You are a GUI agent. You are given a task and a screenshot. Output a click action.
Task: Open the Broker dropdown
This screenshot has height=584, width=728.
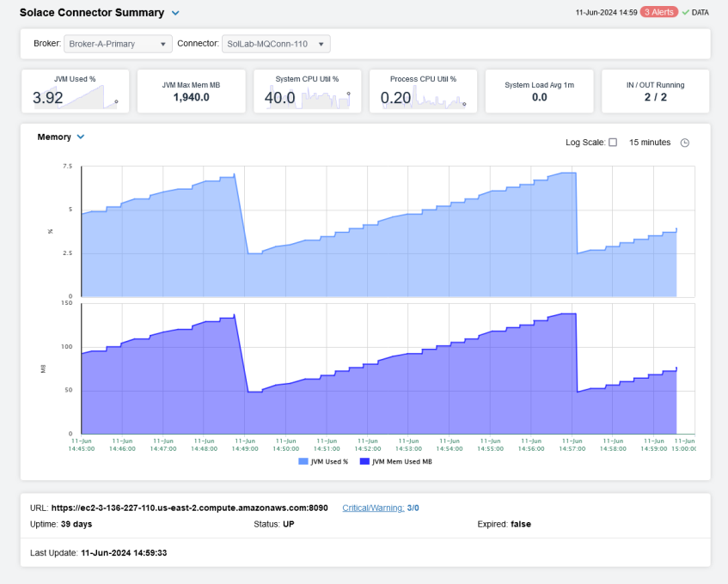pyautogui.click(x=118, y=44)
